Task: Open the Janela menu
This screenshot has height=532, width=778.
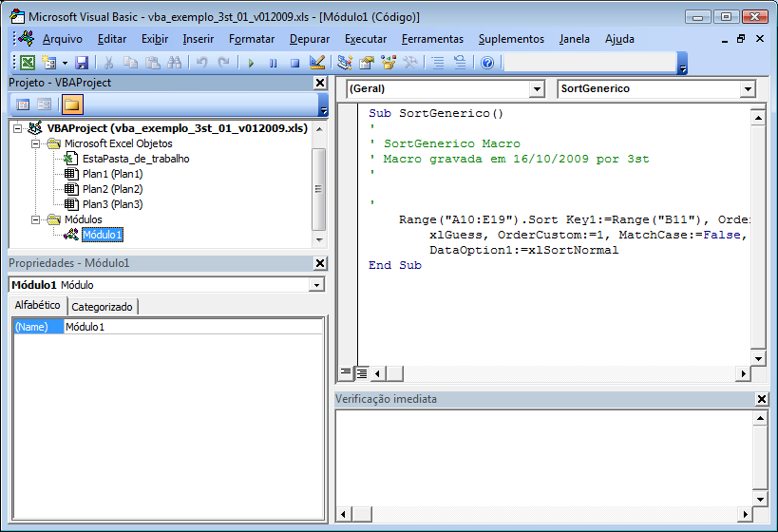Action: (x=574, y=39)
